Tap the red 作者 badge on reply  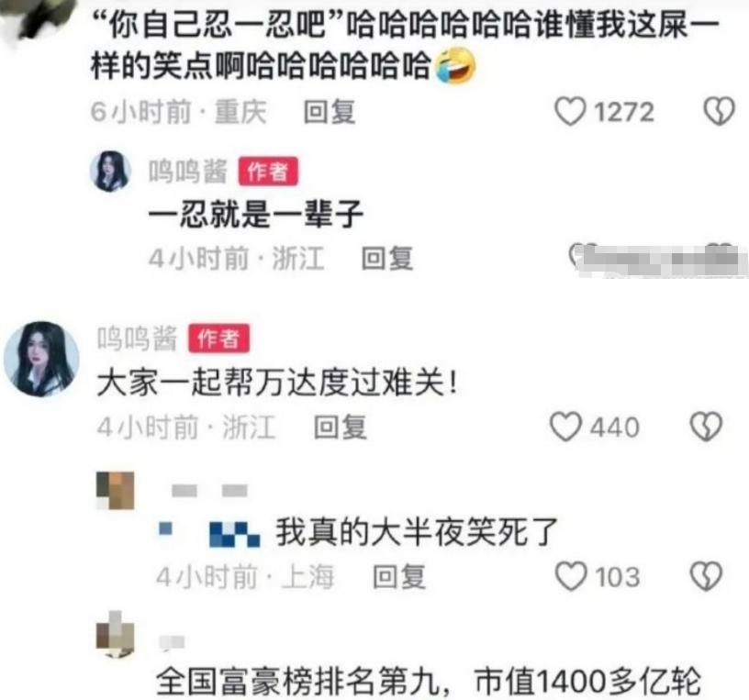(268, 171)
